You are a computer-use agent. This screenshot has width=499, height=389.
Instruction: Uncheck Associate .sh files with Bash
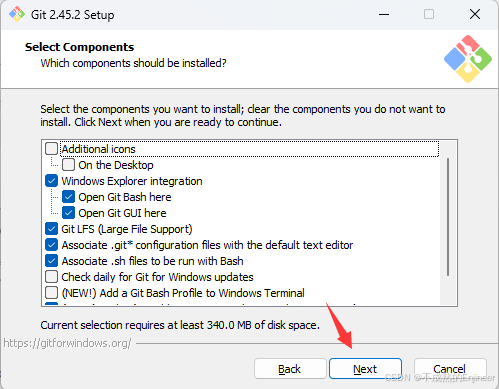(x=51, y=261)
